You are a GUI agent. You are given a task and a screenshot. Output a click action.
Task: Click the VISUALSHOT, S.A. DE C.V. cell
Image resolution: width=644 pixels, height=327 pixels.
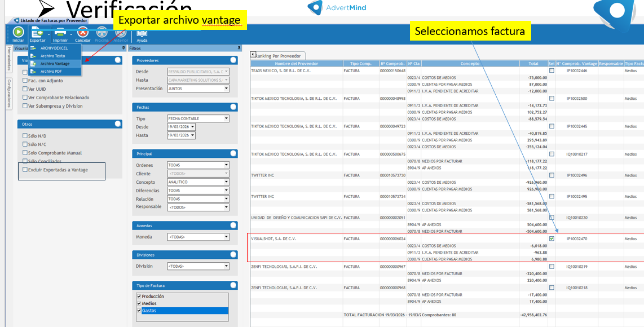tap(297, 238)
